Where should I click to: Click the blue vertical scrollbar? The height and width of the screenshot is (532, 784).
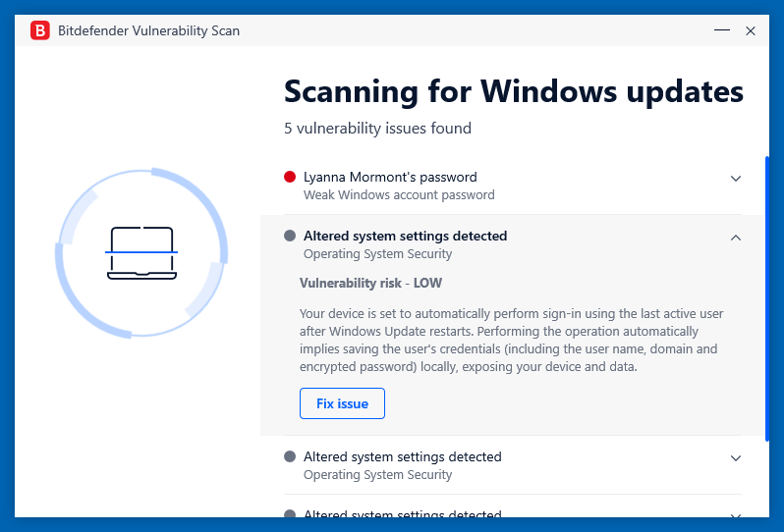(x=767, y=298)
